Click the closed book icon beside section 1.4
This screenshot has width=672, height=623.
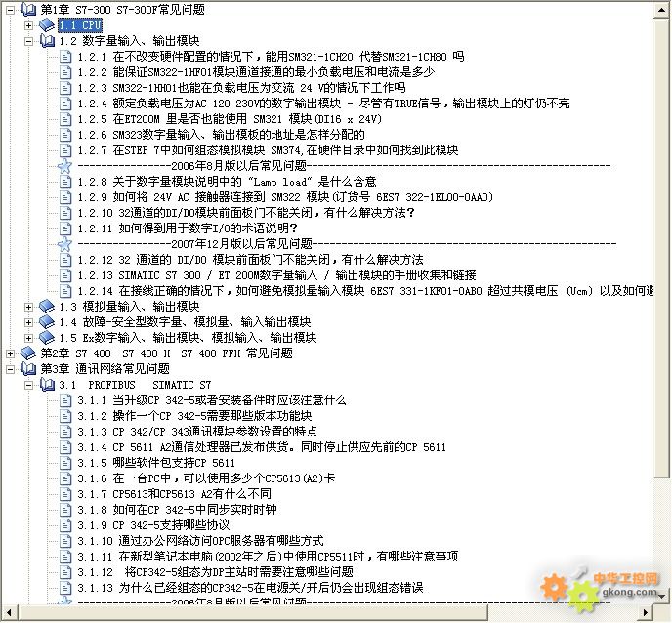point(47,322)
